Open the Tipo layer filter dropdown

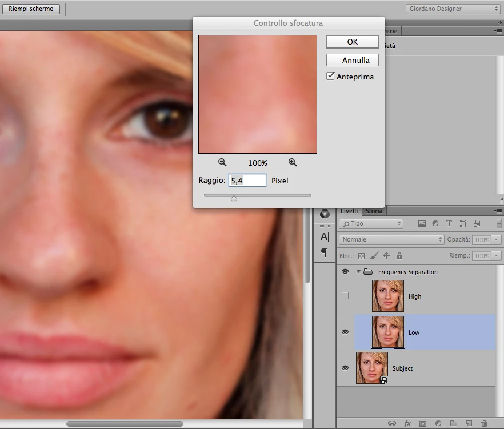[x=371, y=224]
